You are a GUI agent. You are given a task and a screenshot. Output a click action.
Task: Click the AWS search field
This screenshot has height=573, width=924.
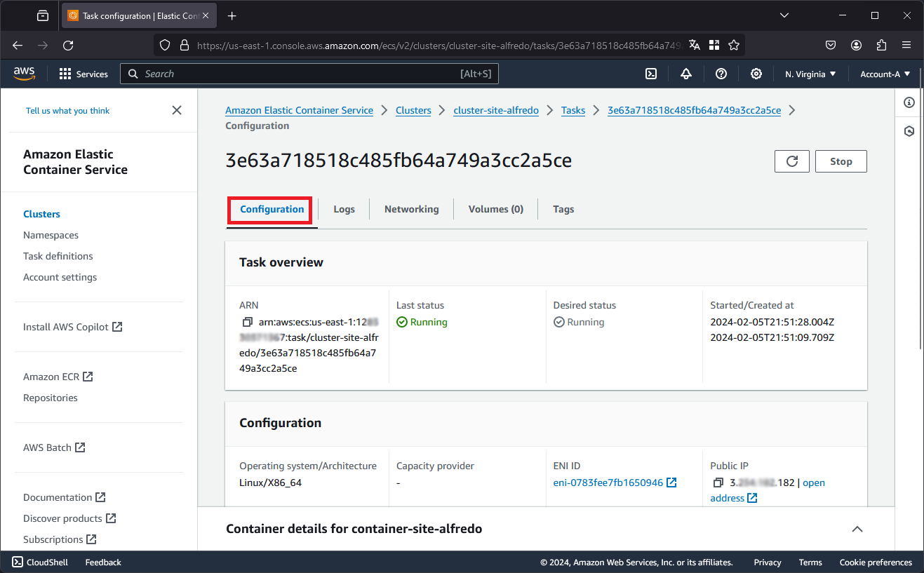point(309,74)
